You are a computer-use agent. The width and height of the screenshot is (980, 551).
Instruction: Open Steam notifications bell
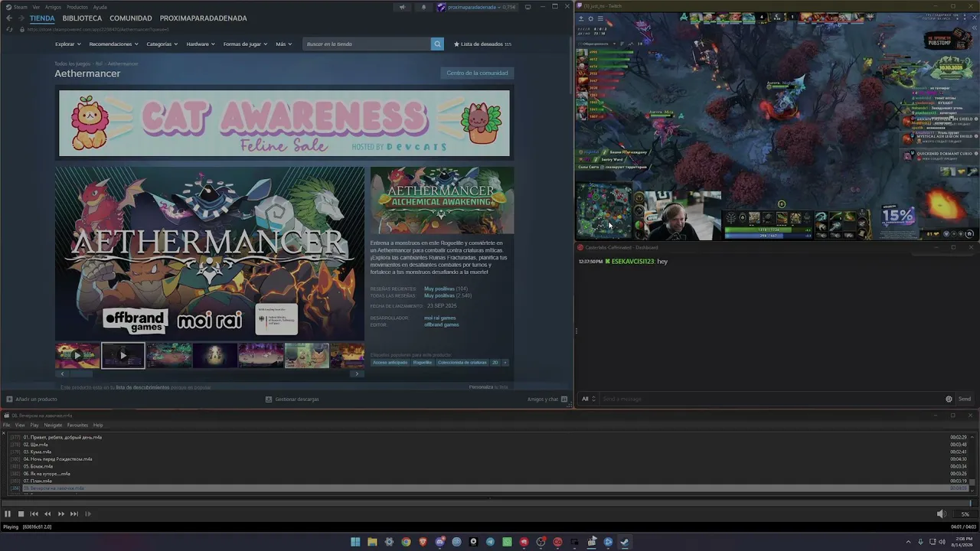[x=423, y=7]
